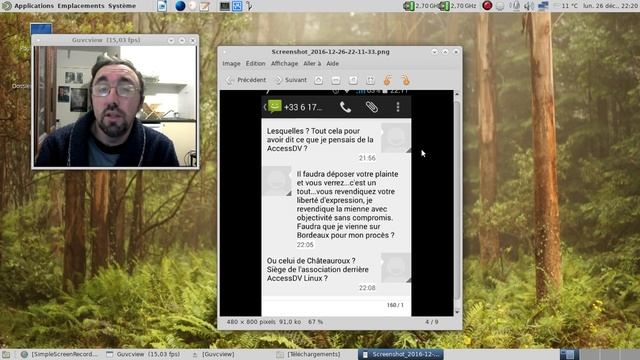Screen dimensions: 640x360
Task: Click the paperclip attachment icon
Action: [371, 107]
